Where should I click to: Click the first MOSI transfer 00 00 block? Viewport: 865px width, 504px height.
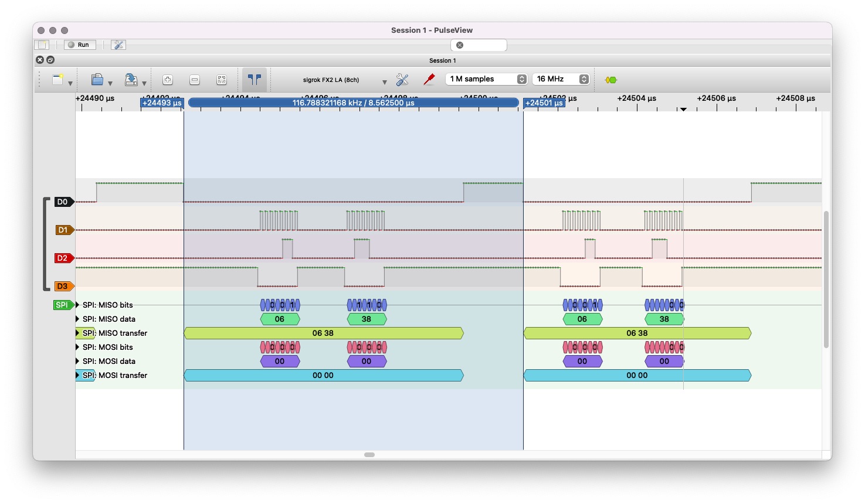pyautogui.click(x=323, y=375)
